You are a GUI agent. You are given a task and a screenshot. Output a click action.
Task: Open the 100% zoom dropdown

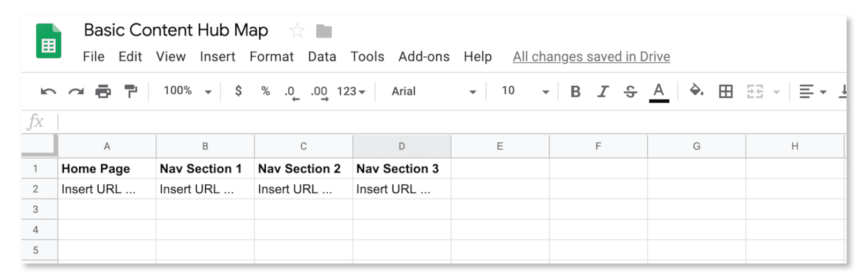188,91
